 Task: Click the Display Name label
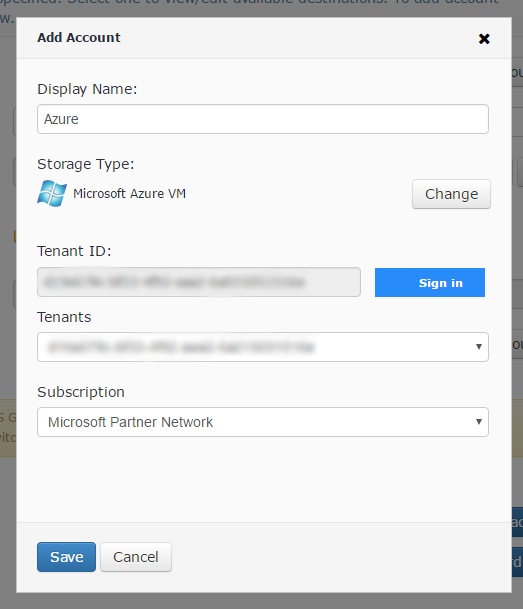(87, 89)
